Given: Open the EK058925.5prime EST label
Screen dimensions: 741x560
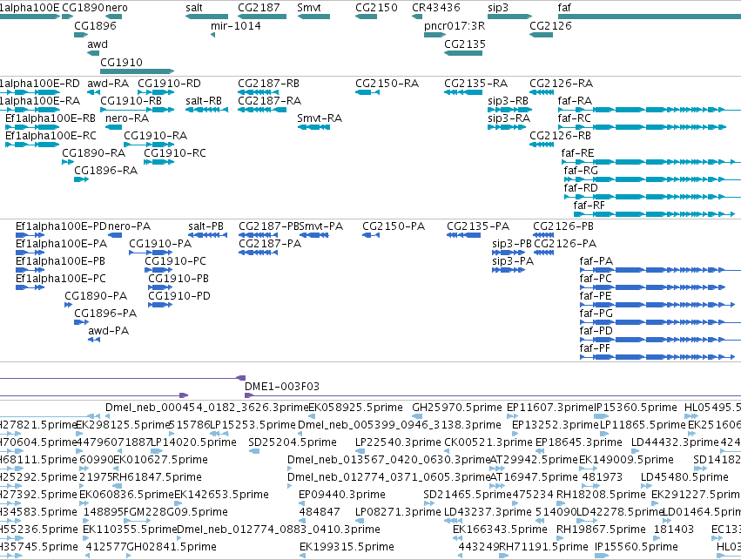Looking at the screenshot, I should (x=356, y=408).
